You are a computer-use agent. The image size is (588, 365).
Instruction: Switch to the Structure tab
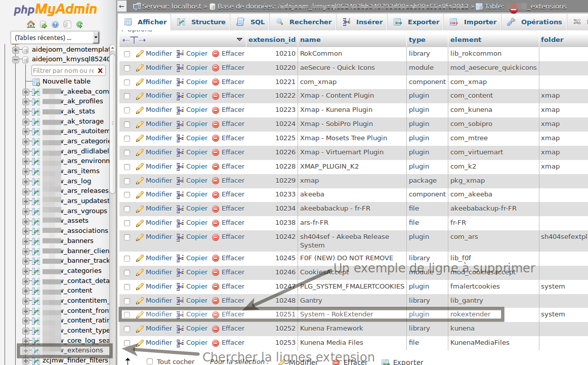point(203,22)
